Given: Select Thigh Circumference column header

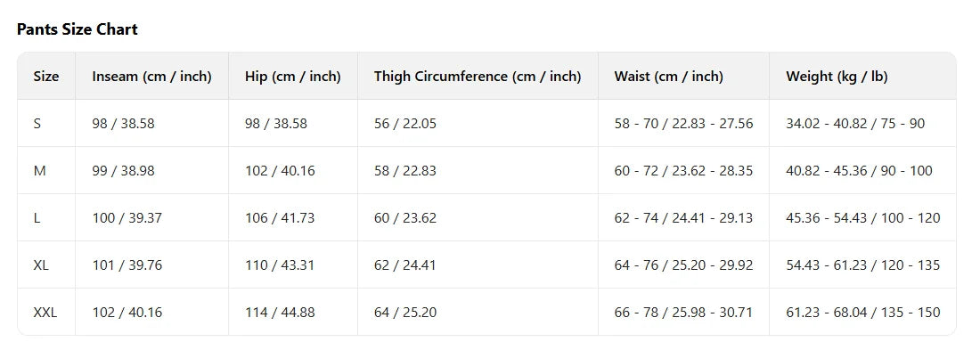Looking at the screenshot, I should coord(478,77).
